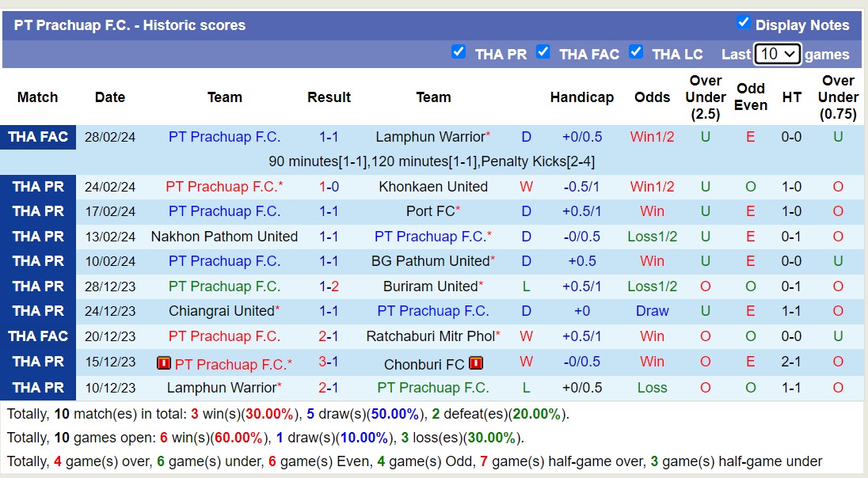Click the 1-0 score against Khonkaen United
The height and width of the screenshot is (478, 868).
pyautogui.click(x=329, y=187)
